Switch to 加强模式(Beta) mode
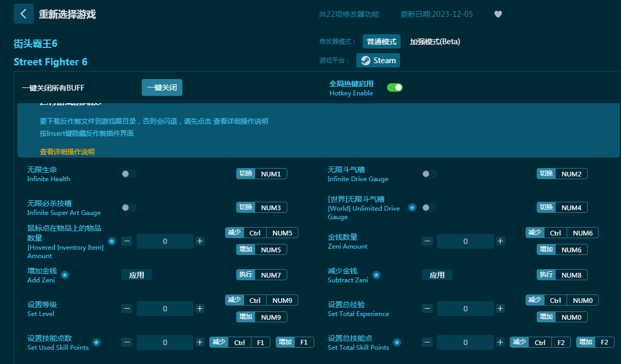The image size is (621, 364). 435,42
